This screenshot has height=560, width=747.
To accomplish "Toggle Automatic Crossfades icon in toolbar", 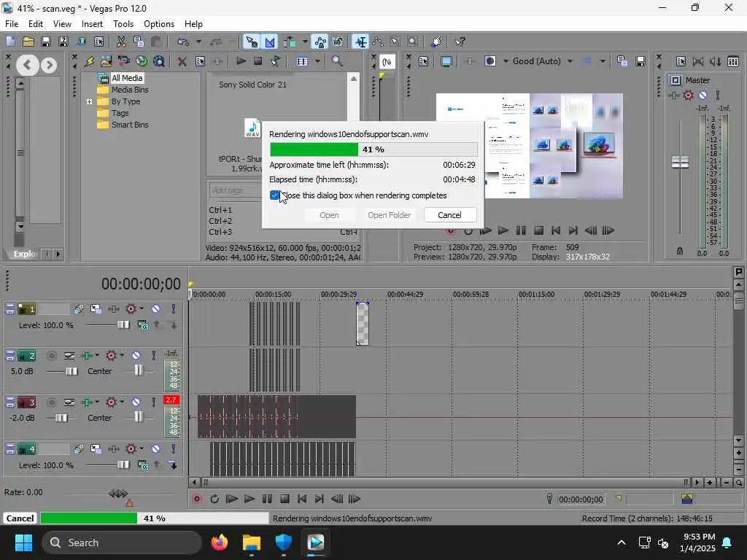I will [x=269, y=42].
